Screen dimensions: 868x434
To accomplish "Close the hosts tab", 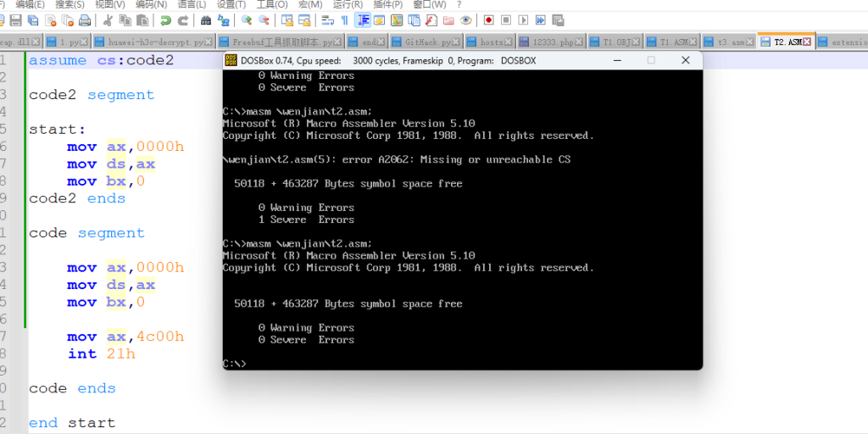I will 510,41.
